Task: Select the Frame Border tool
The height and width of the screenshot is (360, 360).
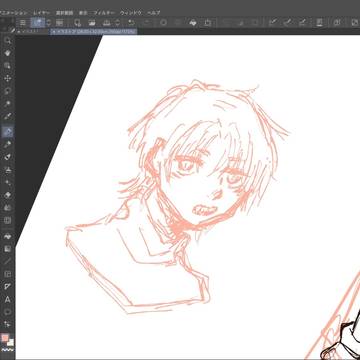Action: click(8, 274)
